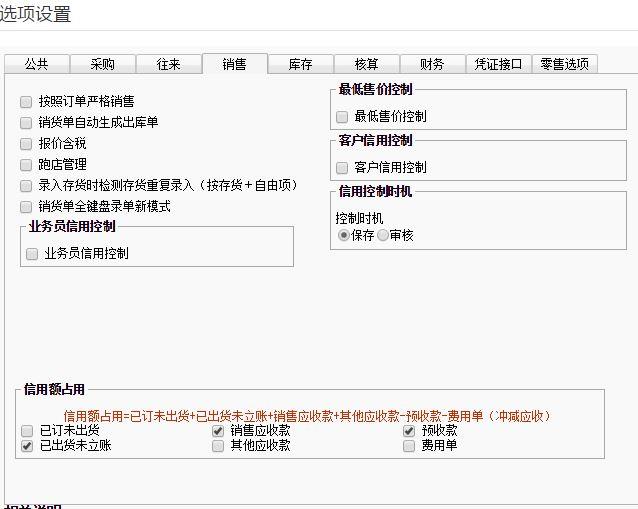Check 录入存货时检测存货重复录入 option

pos(26,186)
